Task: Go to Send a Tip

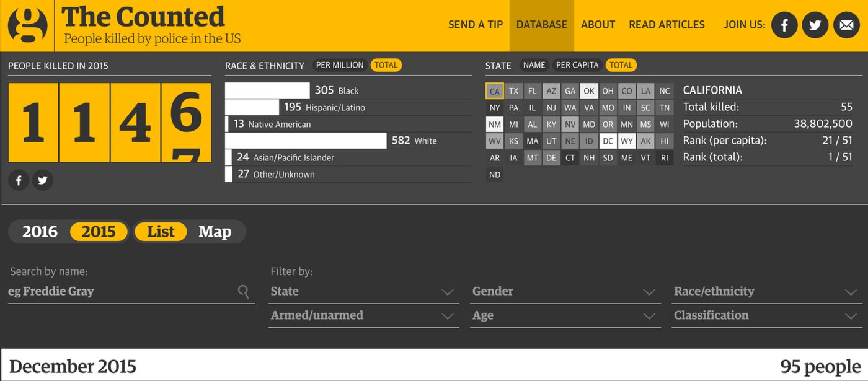Action: [x=476, y=25]
